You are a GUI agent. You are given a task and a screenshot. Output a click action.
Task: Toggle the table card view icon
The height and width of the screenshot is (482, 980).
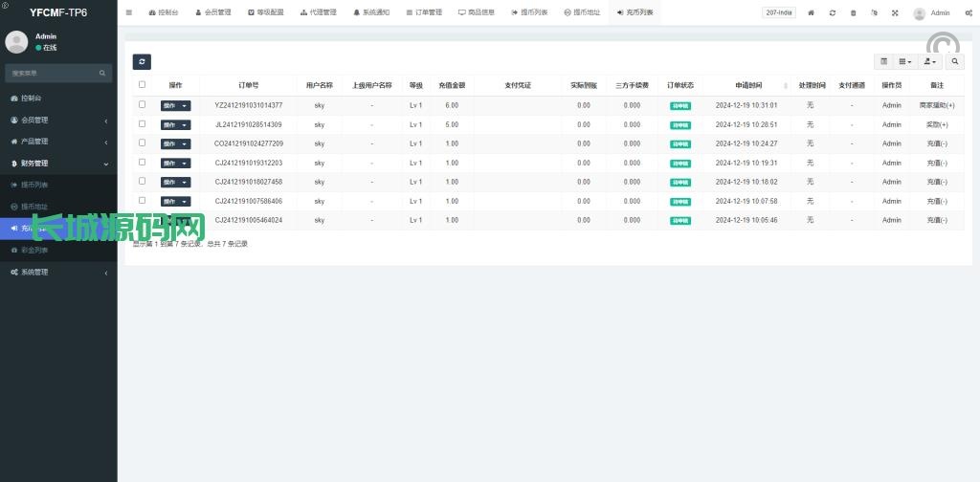883,61
